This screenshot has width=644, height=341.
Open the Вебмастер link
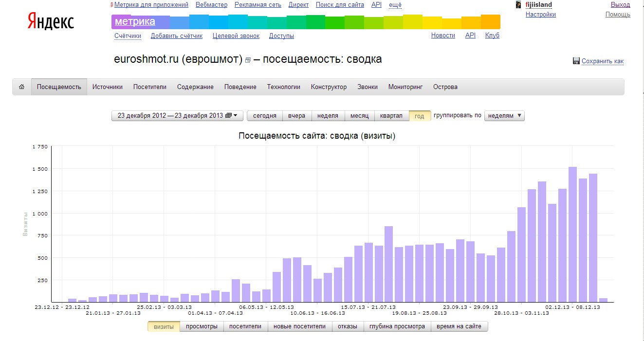tap(211, 5)
